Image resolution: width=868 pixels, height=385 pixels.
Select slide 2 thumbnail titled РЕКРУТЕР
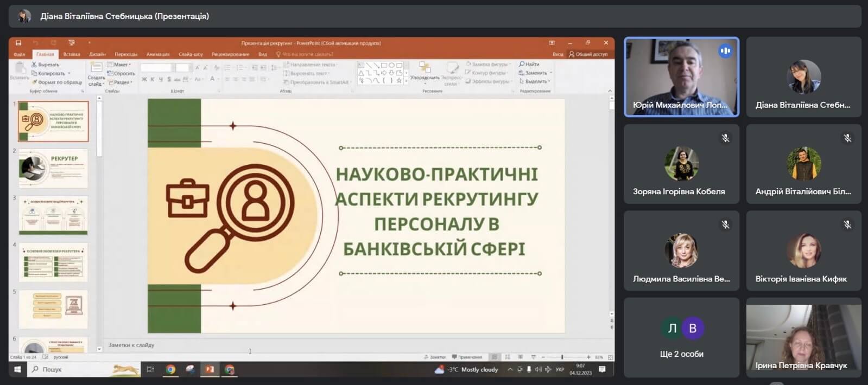(x=53, y=168)
